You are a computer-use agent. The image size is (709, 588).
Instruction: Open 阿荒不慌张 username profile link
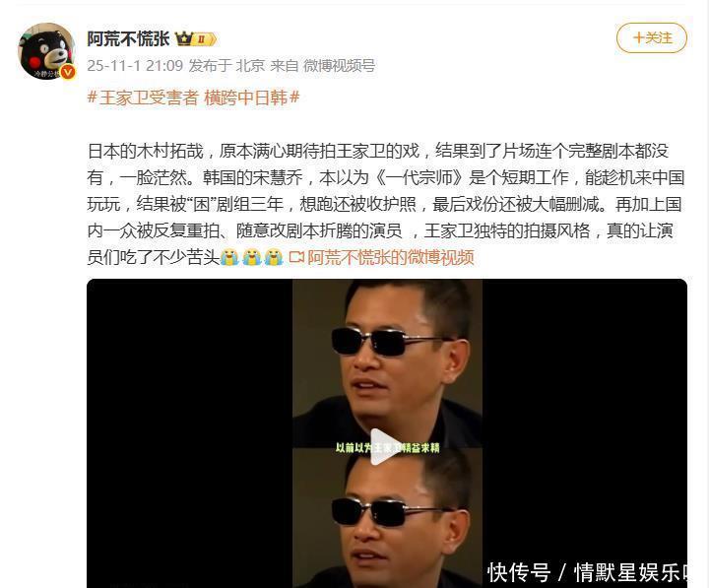point(128,38)
